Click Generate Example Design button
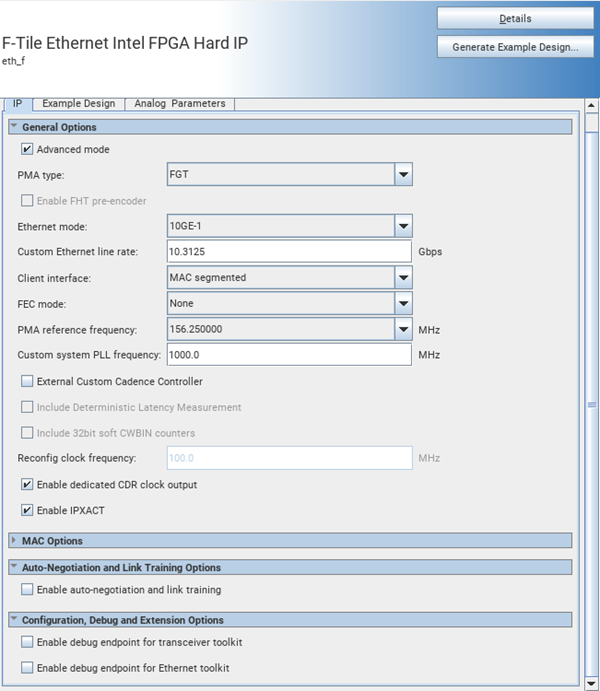 [515, 47]
